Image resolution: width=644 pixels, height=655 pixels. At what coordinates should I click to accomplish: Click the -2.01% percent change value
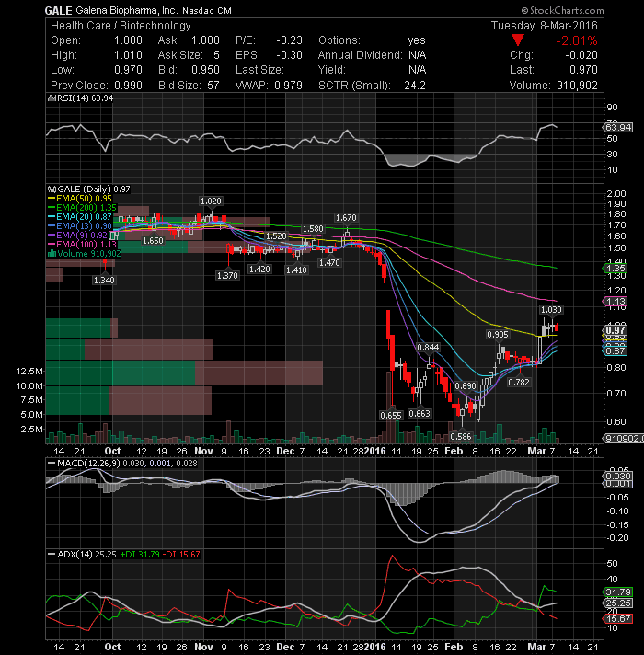(576, 40)
